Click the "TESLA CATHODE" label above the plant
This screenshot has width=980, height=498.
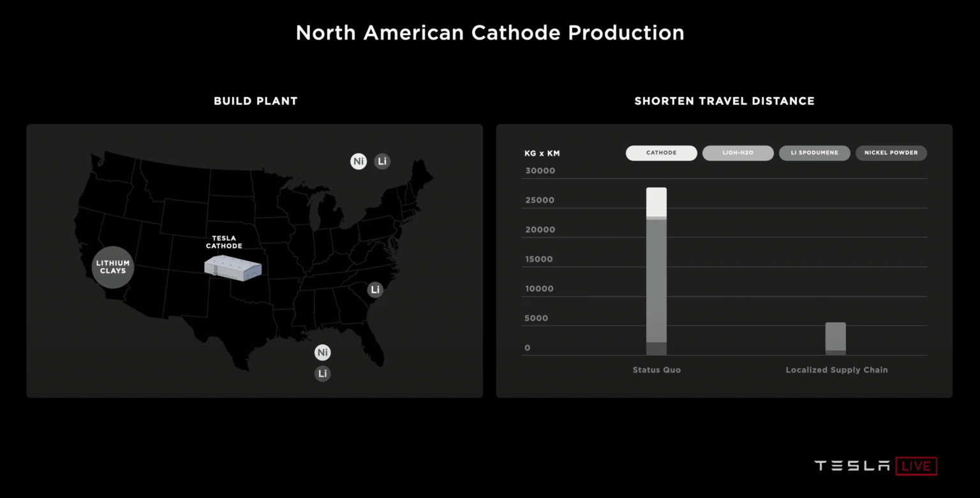coord(224,242)
